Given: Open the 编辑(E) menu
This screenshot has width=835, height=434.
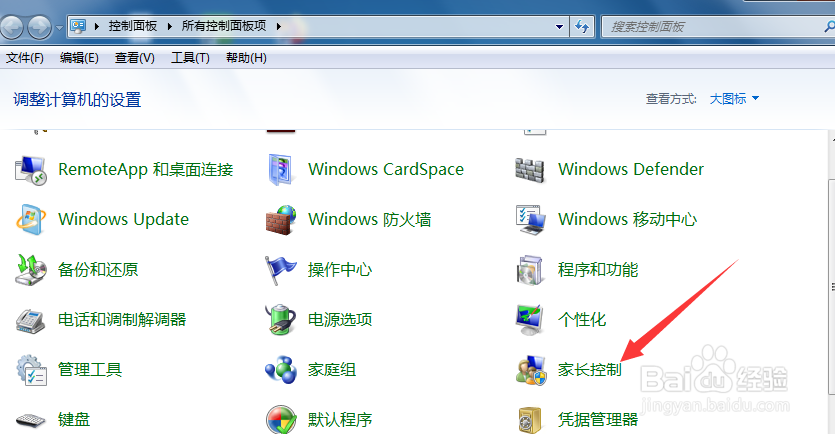Looking at the screenshot, I should tap(79, 58).
